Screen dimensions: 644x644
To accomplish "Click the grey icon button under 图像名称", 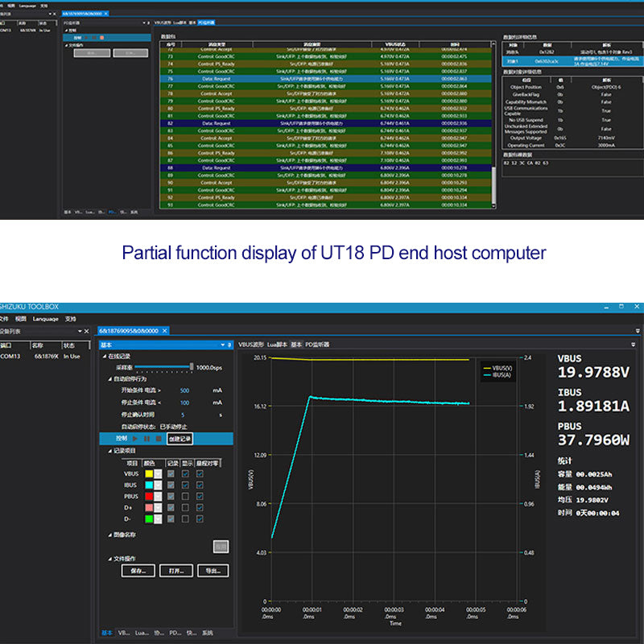I will coord(221,547).
